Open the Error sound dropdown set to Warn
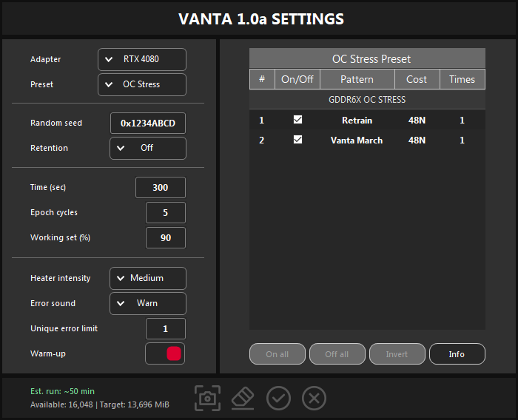 148,303
